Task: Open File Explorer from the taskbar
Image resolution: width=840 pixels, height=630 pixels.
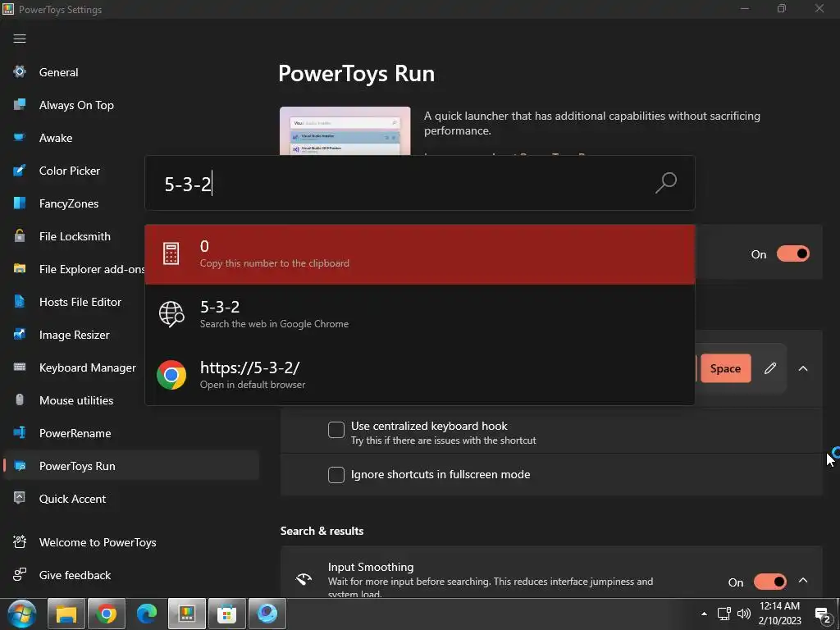Action: click(x=66, y=614)
